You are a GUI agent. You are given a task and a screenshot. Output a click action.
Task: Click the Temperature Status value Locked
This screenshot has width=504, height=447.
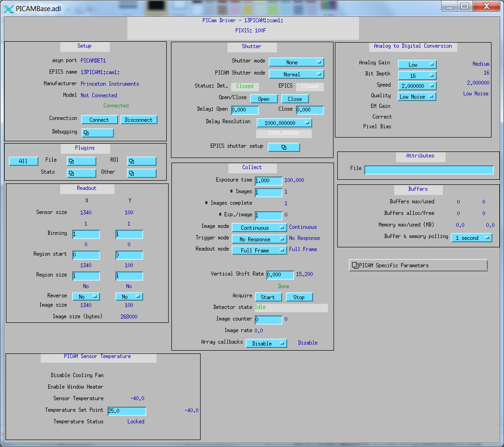point(136,422)
